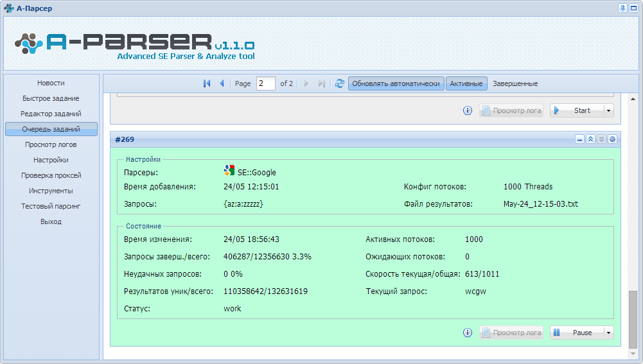
Task: Click current query value wcgw
Action: (x=475, y=291)
